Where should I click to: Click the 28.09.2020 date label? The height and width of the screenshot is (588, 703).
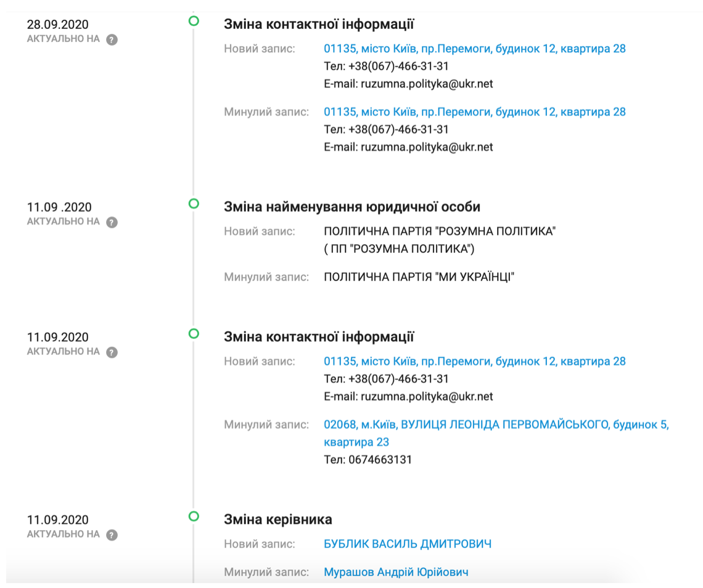point(57,25)
